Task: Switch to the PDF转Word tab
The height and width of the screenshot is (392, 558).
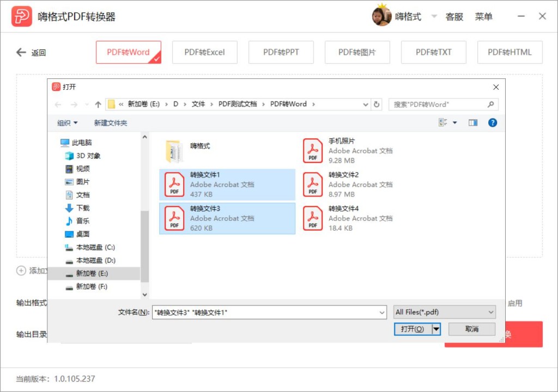Action: [x=129, y=52]
